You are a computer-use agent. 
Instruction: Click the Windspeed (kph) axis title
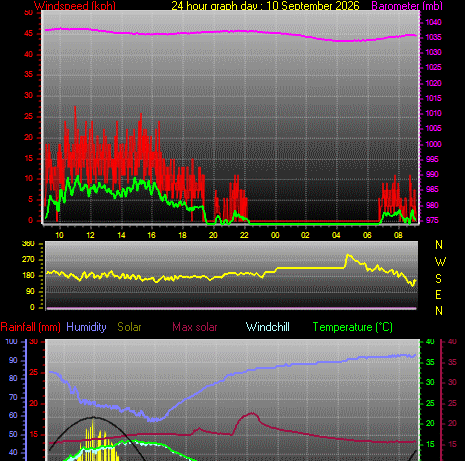coord(75,6)
